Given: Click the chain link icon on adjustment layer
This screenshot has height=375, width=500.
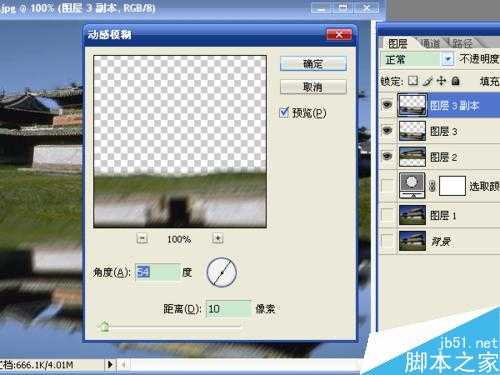Looking at the screenshot, I should 432,186.
